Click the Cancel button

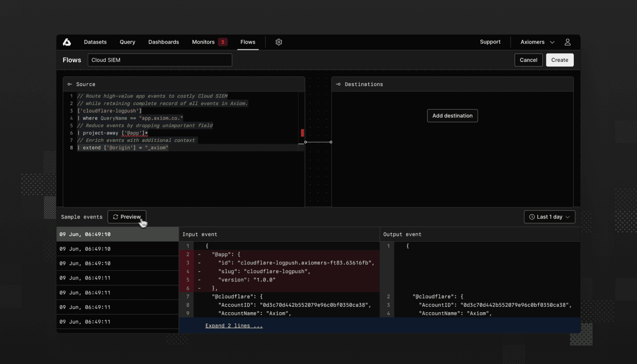point(528,60)
